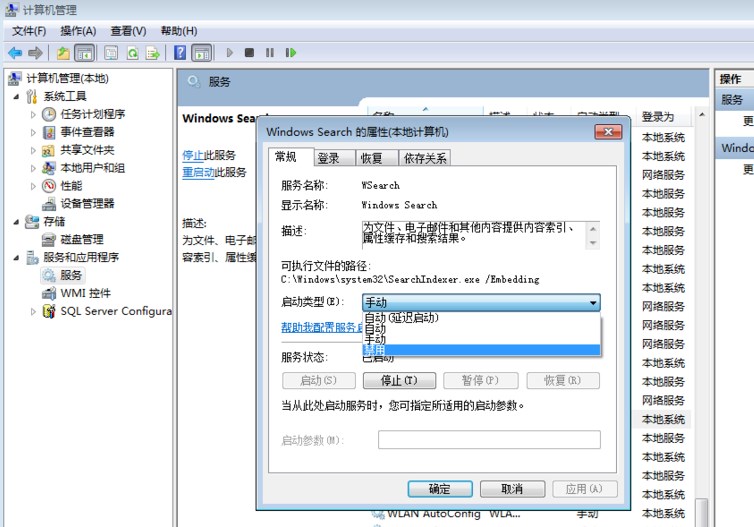Viewport: 754px width, 527px height.
Task: Click the 启动参数 input field
Action: [489, 440]
